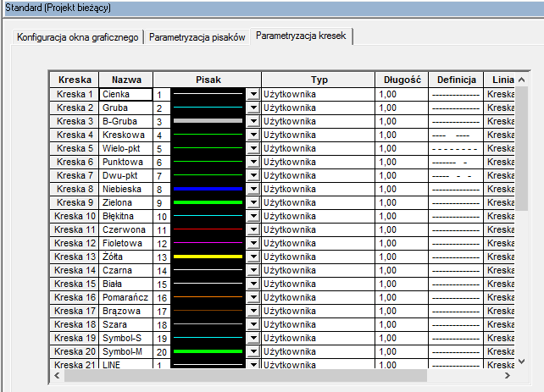Click pen number 14 in the Czarna row
Screen dimensions: 544x392
(x=162, y=271)
